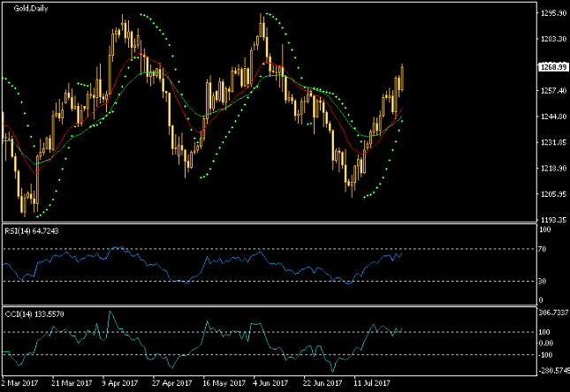Click the 1193.35 price axis value
Image resolution: width=570 pixels, height=392 pixels.
click(x=553, y=220)
